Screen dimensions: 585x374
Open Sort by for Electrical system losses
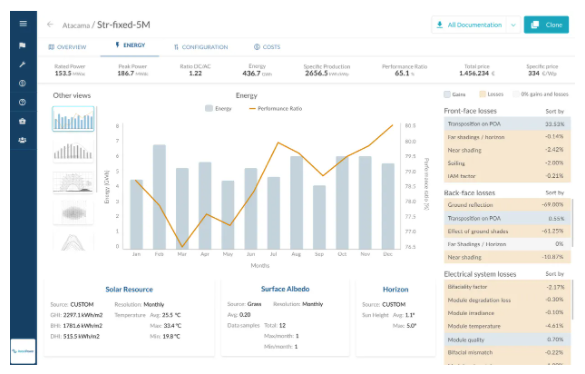click(x=554, y=274)
